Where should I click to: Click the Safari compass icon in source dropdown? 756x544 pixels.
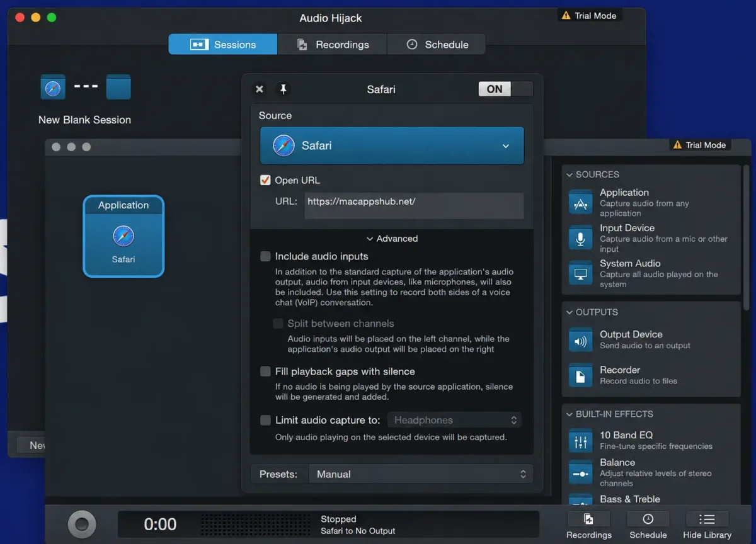pyautogui.click(x=283, y=145)
